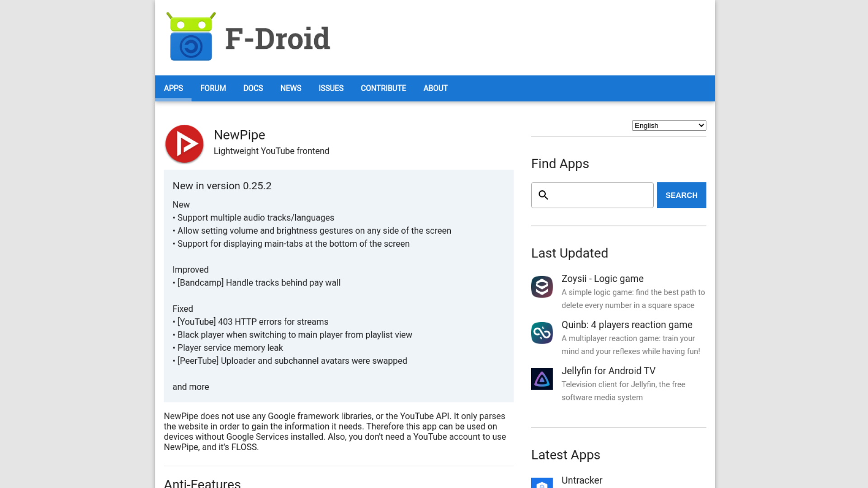Screen dimensions: 868x488
Task: Visit the About page
Action: (x=435, y=88)
